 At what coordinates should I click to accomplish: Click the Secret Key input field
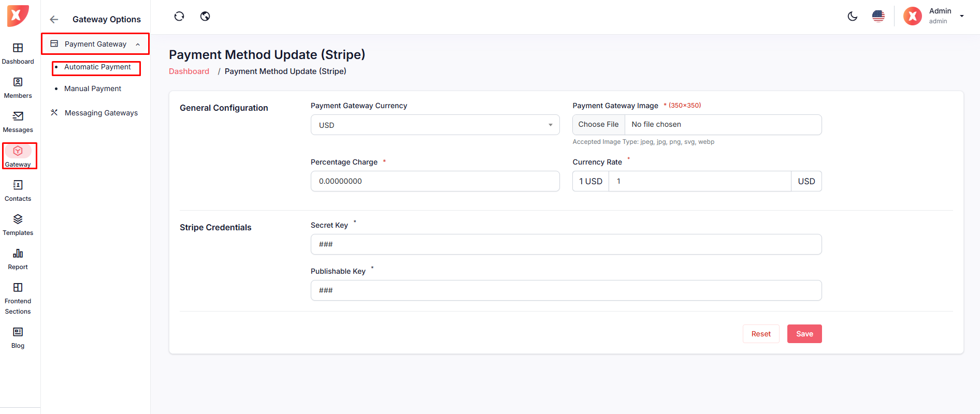[x=566, y=244]
